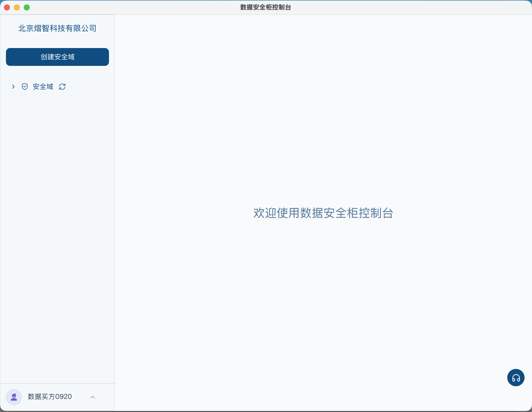Click the 数据买方0920 user avatar
This screenshot has height=412, width=532.
pos(14,397)
